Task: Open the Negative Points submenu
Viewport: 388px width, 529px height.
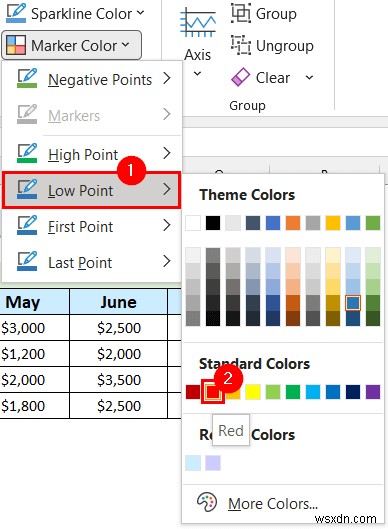Action: pos(92,80)
